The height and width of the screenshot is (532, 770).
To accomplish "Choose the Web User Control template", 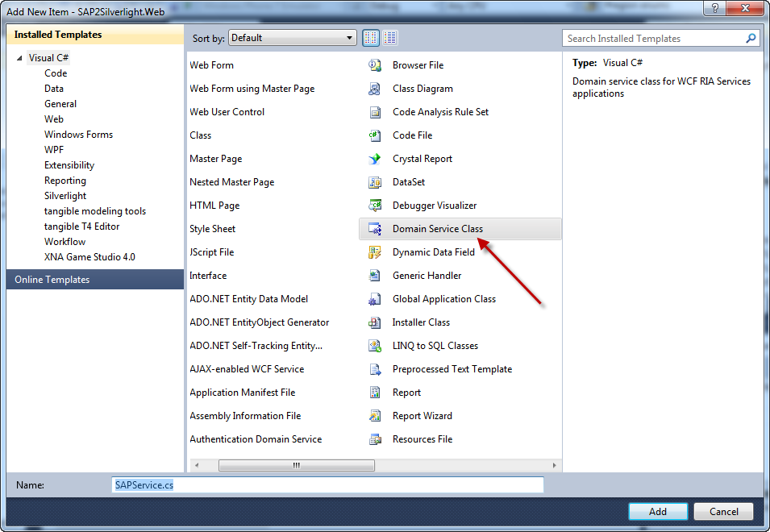I will [227, 112].
